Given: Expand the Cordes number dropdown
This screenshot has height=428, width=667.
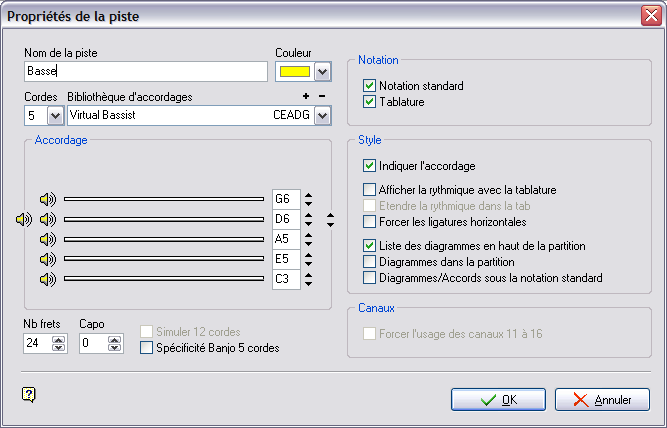Looking at the screenshot, I should click(x=55, y=116).
